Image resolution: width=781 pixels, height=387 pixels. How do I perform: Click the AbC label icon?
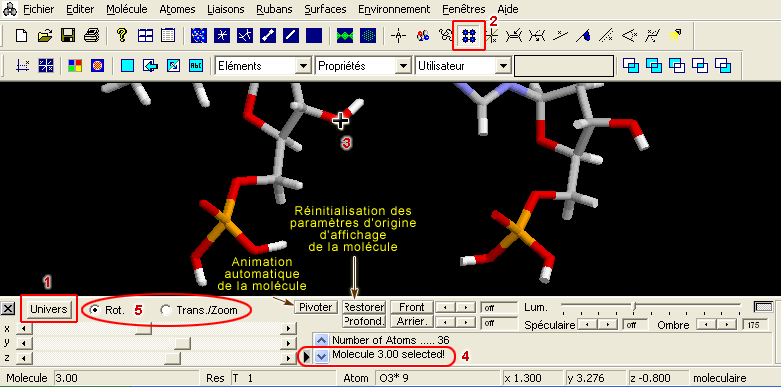(x=196, y=65)
